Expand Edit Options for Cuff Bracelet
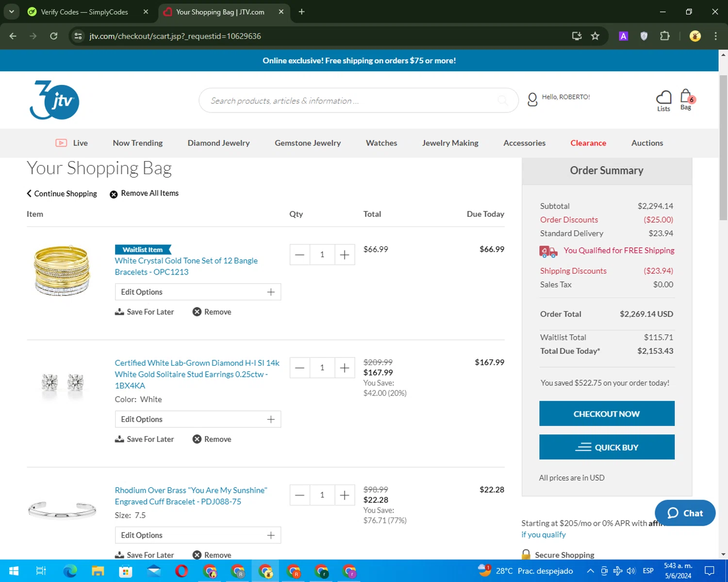This screenshot has height=582, width=728. pyautogui.click(x=198, y=535)
